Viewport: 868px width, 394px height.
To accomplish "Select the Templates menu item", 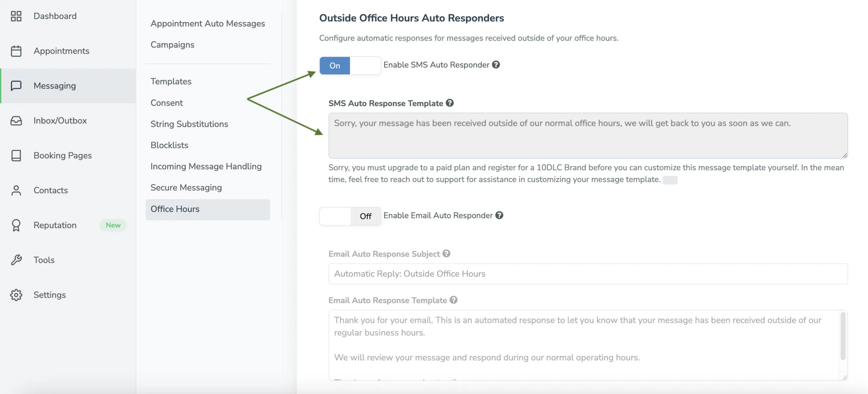I will click(171, 81).
